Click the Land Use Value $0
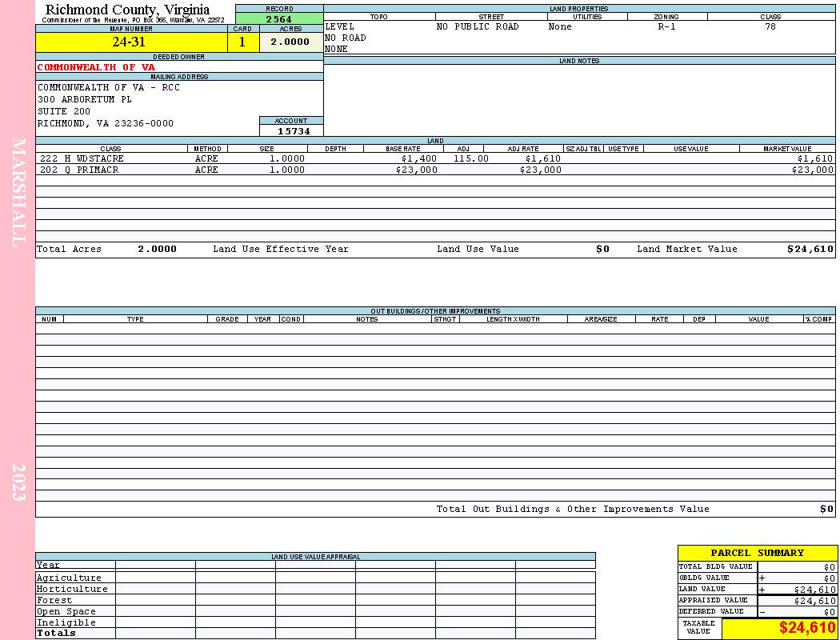The height and width of the screenshot is (640, 840). 602,249
